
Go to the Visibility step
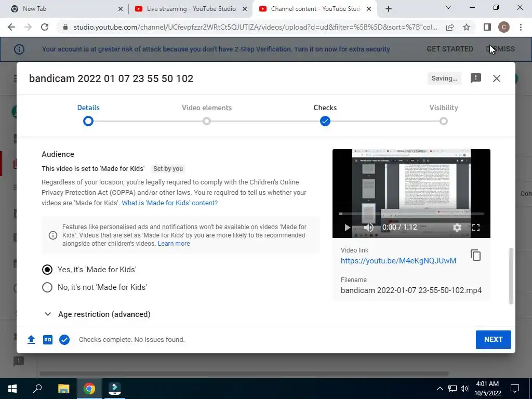[x=444, y=115]
